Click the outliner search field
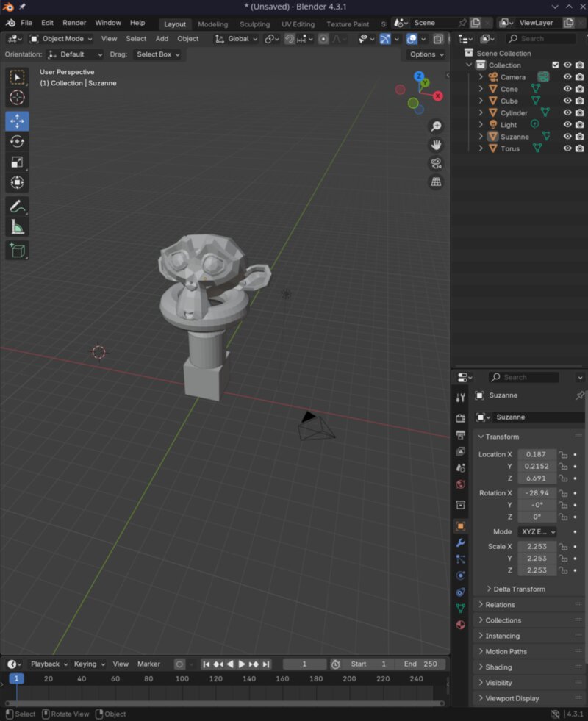Viewport: 588px width, 721px height. click(x=541, y=39)
